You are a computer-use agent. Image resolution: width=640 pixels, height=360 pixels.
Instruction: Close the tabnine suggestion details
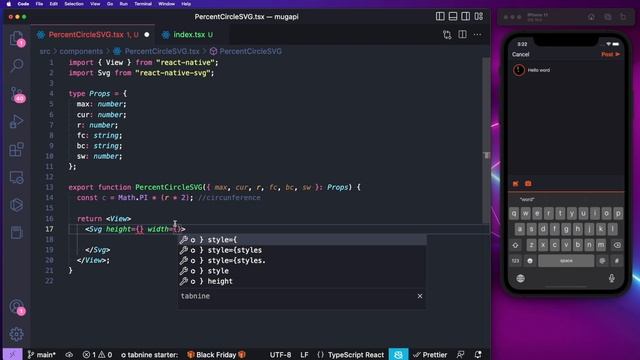point(420,296)
